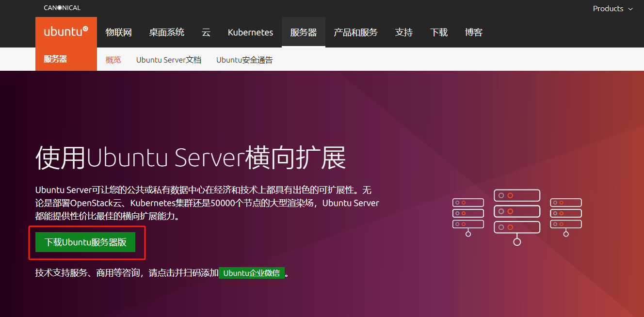
Task: Open the 支持 menu item
Action: pos(403,32)
